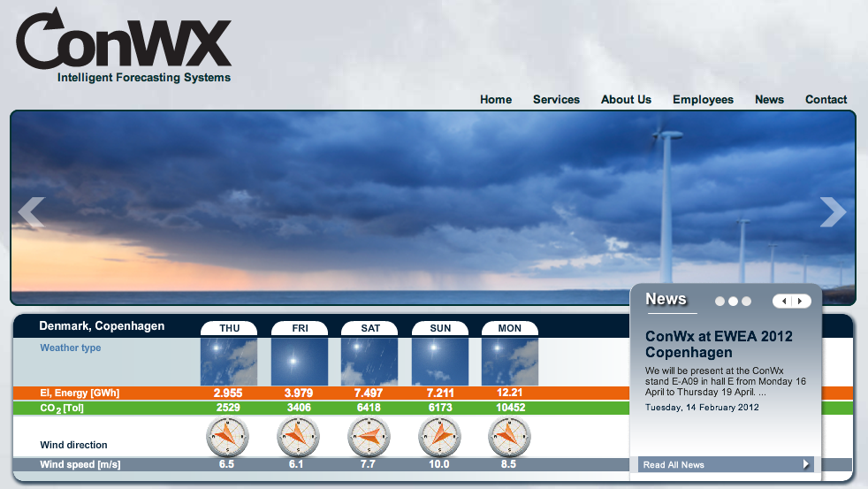Select the FRI day tab
The image size is (868, 489).
[300, 328]
